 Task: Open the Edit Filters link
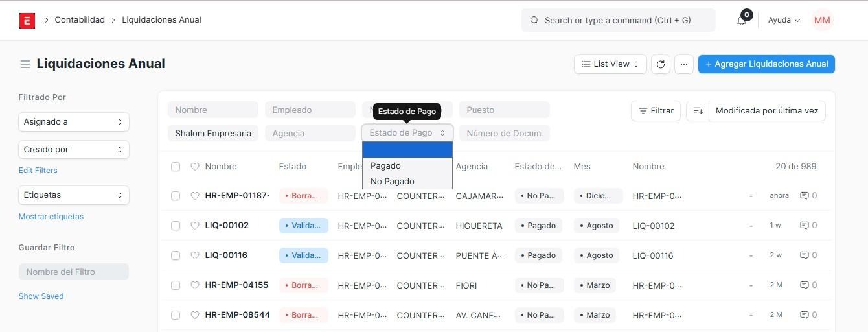[x=38, y=171]
